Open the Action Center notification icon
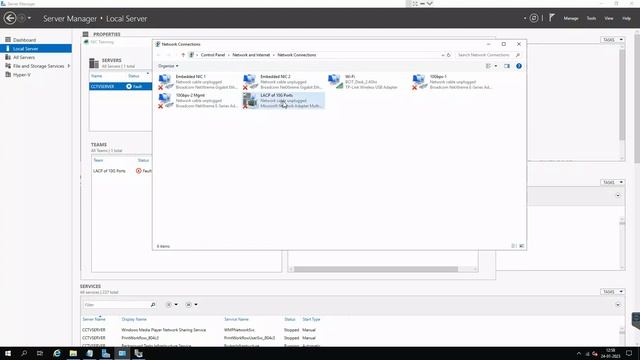Screen dimensions: 640x360 629,353
